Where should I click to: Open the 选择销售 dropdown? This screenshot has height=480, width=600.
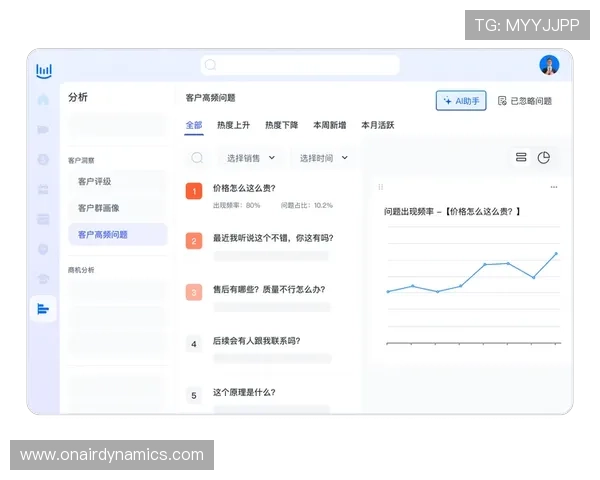click(251, 158)
